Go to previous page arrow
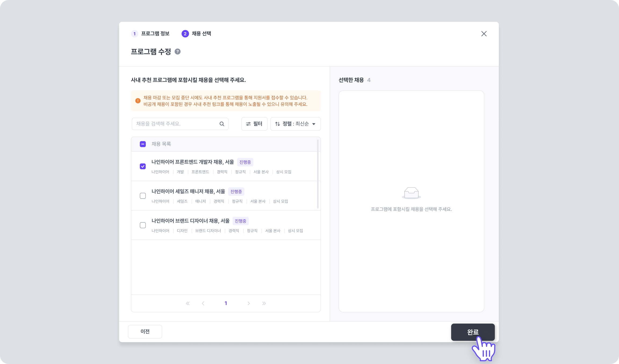 pos(203,303)
